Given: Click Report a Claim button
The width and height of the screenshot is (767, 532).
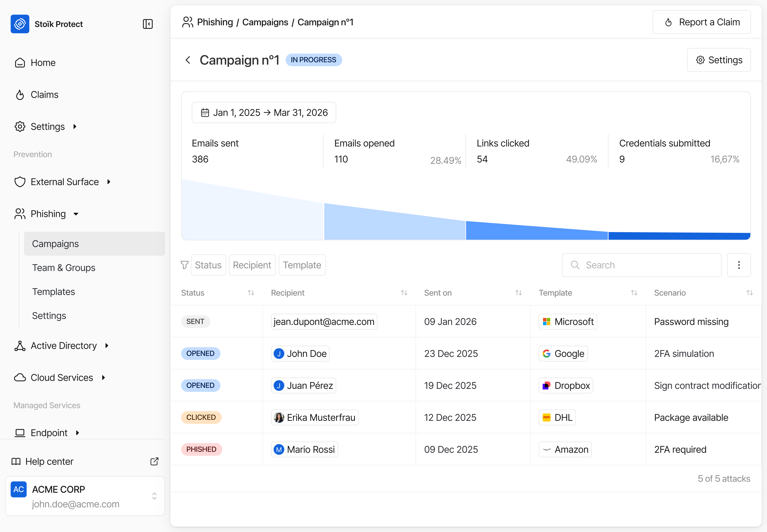Looking at the screenshot, I should point(701,22).
